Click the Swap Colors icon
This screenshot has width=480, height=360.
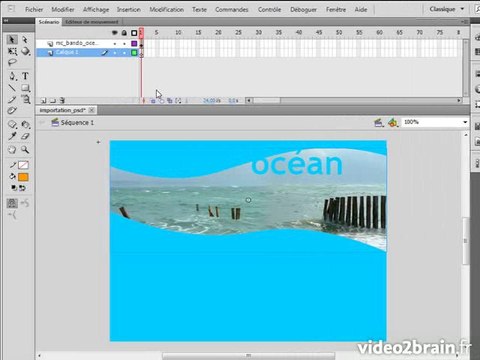pyautogui.click(x=22, y=188)
